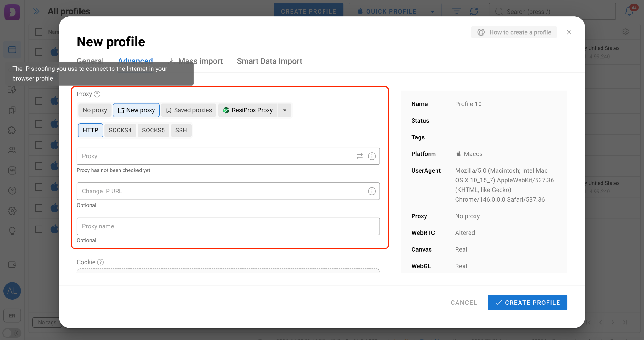Open the Quick Profile dropdown arrow
Viewport: 644px width, 340px height.
(x=433, y=12)
